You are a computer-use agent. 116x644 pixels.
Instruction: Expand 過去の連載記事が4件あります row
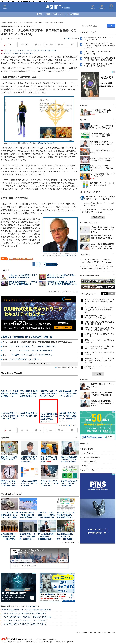pos(39,363)
